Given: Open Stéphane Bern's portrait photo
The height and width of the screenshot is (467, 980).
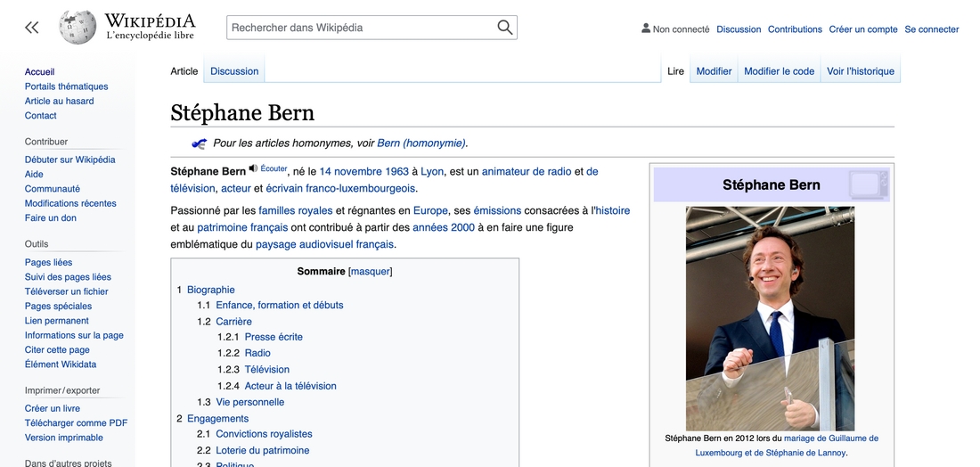Looking at the screenshot, I should 770,318.
